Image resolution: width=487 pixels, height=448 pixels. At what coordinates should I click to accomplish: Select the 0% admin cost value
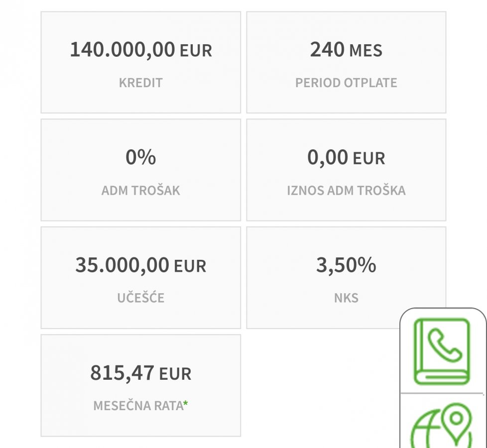pos(140,157)
